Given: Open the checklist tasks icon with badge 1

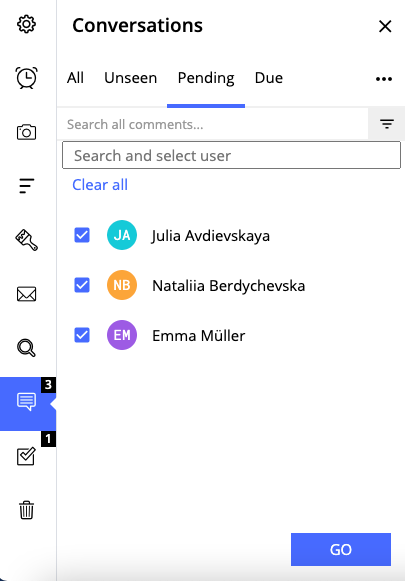Looking at the screenshot, I should point(26,456).
